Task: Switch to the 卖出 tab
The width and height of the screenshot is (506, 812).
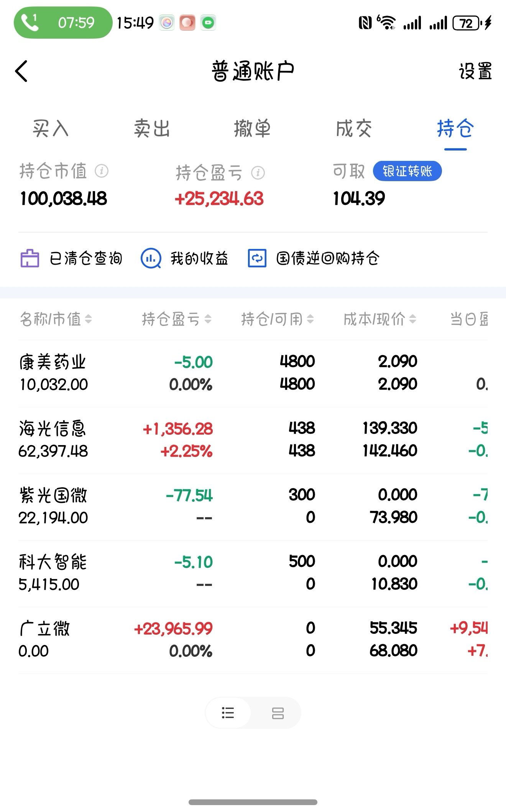Action: click(x=152, y=128)
